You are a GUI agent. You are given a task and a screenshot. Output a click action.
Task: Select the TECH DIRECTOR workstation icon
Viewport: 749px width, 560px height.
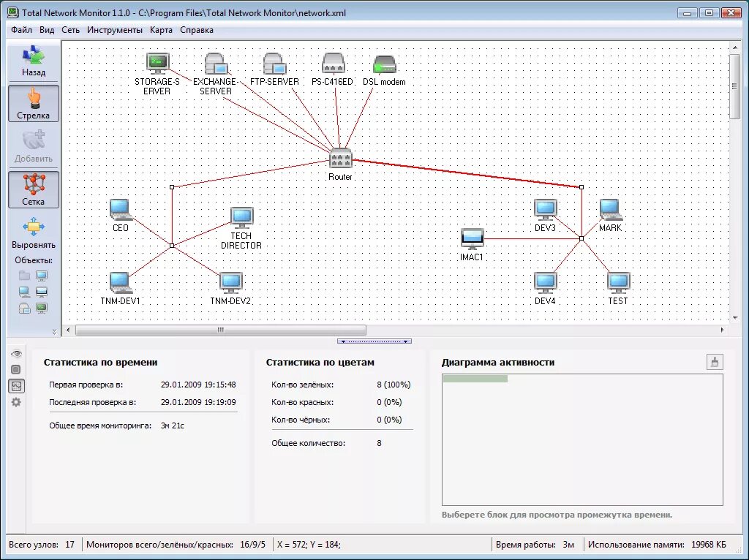[241, 217]
